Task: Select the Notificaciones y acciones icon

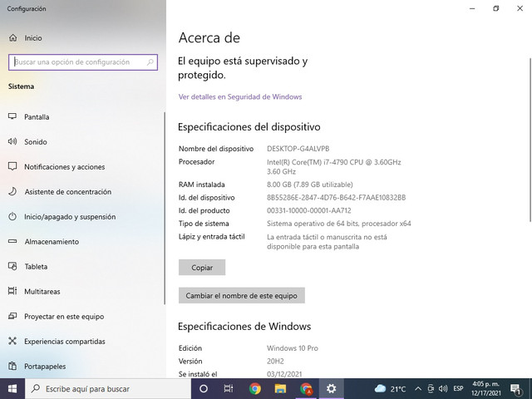Action: [12, 166]
